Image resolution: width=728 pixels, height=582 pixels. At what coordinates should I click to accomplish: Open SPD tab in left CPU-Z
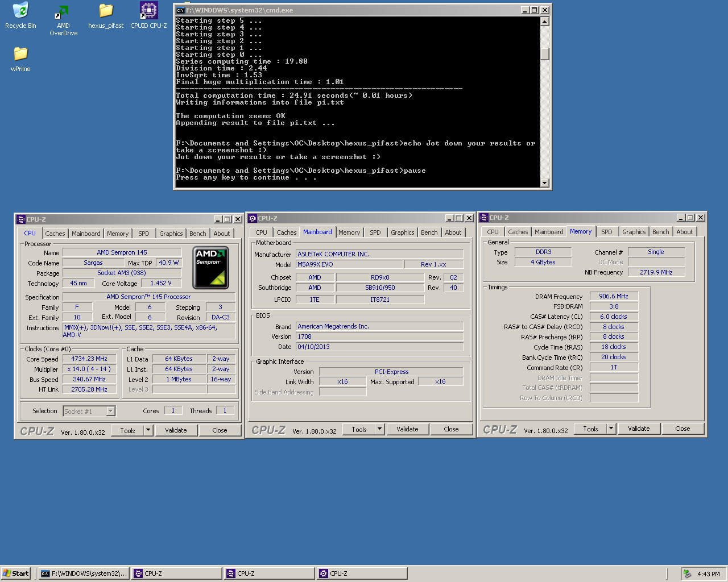coord(144,234)
